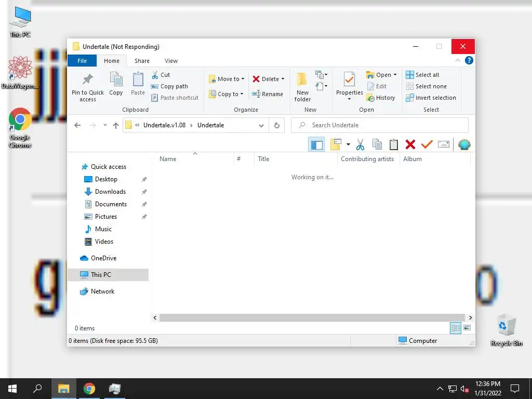532x399 pixels.
Task: Cut the selected items
Action: pos(161,75)
